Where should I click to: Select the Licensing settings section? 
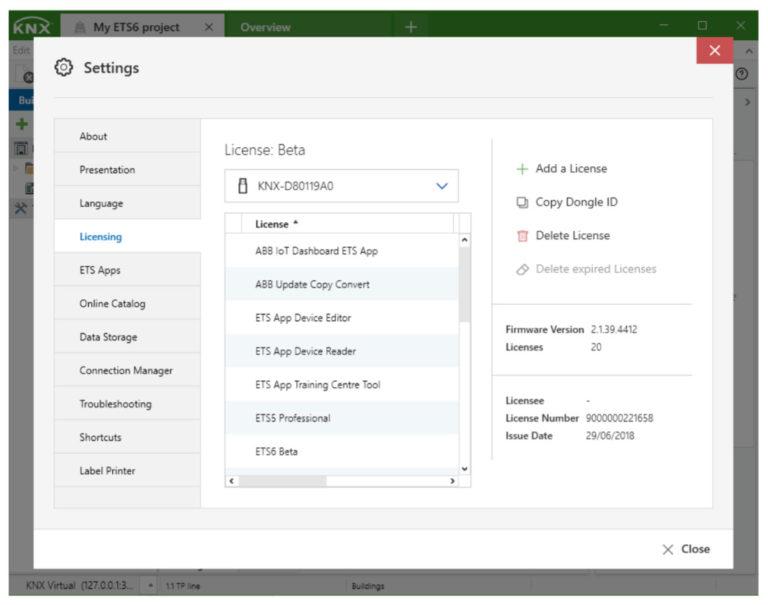tap(127, 237)
